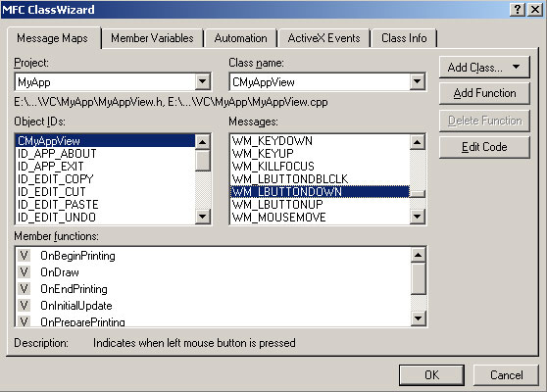
Task: Click the Member functions scroll-down arrow
Action: [418, 318]
